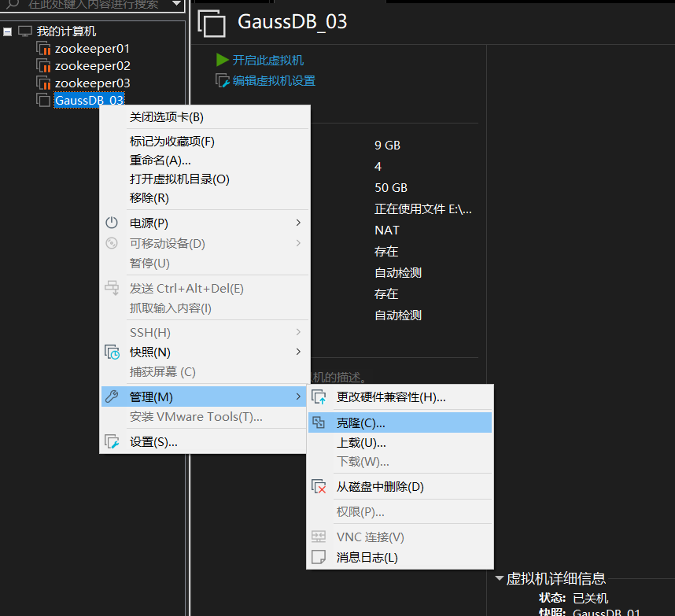This screenshot has width=675, height=616.
Task: Click the 开启此虚拟机 link
Action: tap(267, 60)
